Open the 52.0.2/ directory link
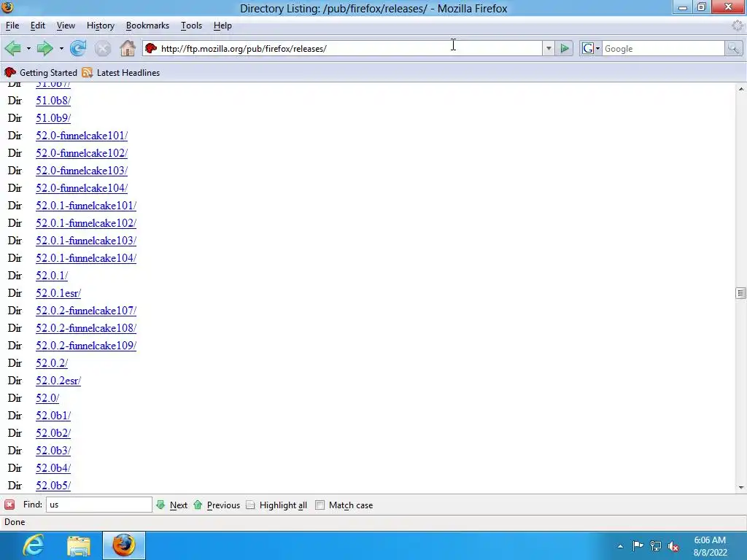 click(52, 363)
